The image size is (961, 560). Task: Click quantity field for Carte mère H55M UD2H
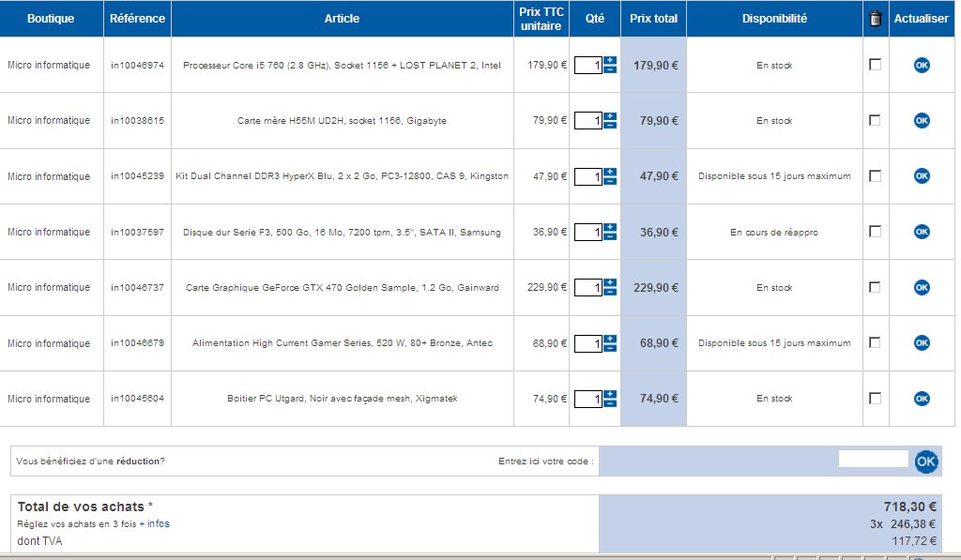point(588,121)
